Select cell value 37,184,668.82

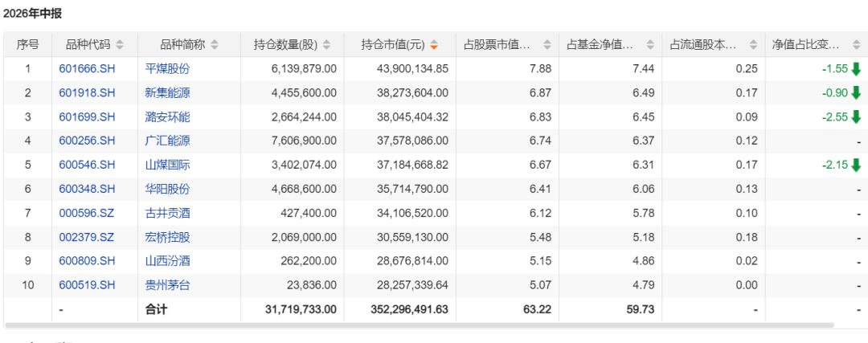coord(411,165)
